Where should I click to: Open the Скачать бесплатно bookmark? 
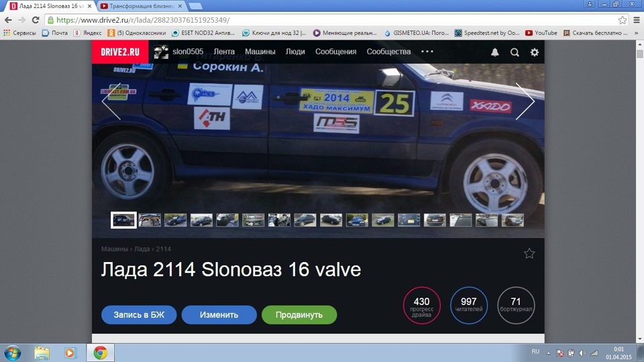coord(596,33)
